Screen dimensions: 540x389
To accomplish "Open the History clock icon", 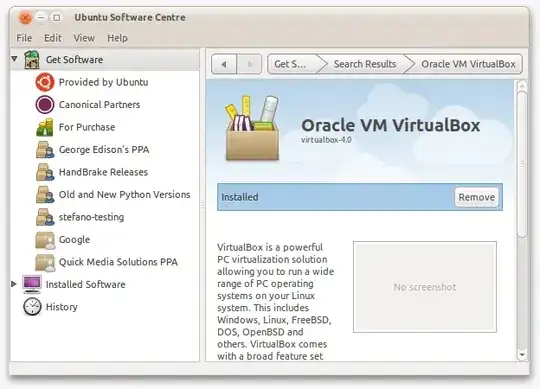I will [32, 307].
